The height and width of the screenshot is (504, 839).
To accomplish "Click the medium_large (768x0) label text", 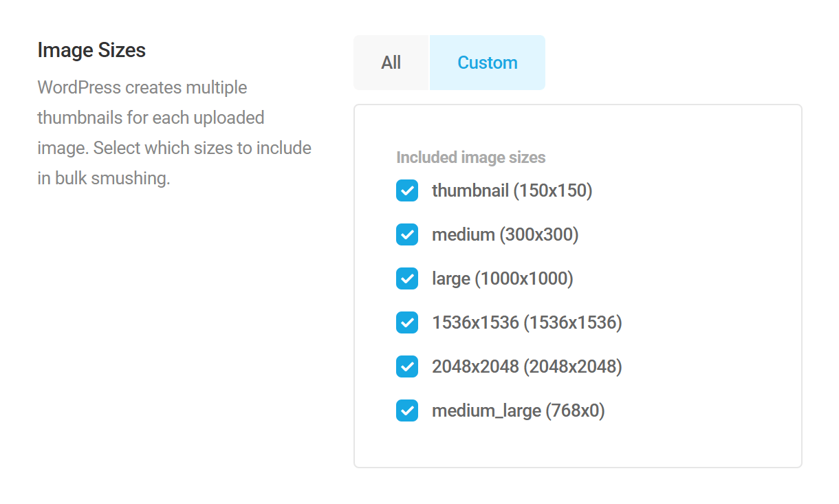I will [x=519, y=411].
